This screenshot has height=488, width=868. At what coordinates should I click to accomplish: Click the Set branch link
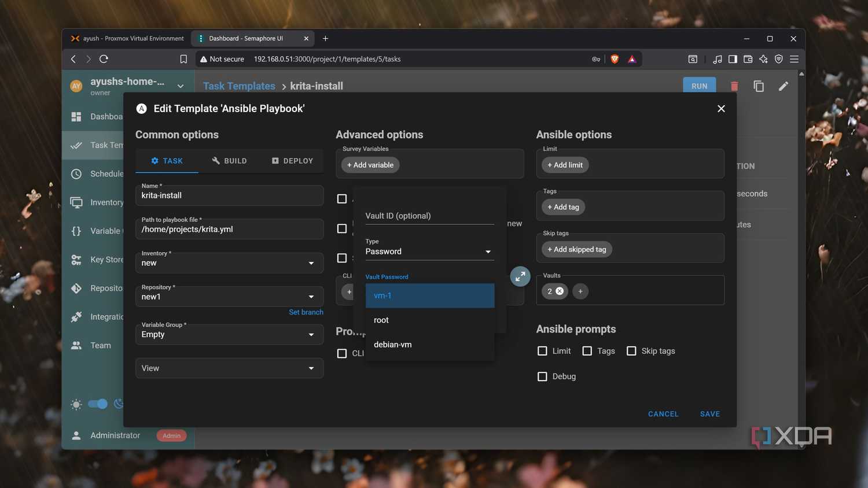tap(306, 312)
